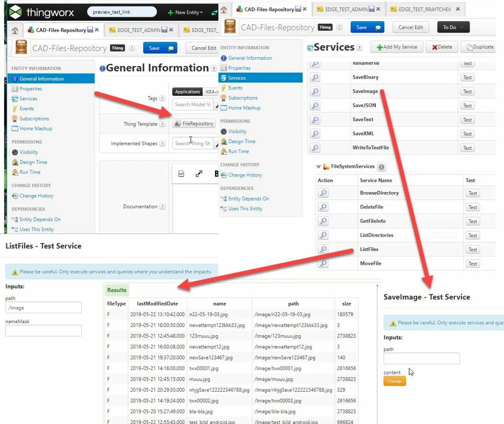The width and height of the screenshot is (504, 424).
Task: Click Test button for SaveImage
Action: pyautogui.click(x=467, y=92)
